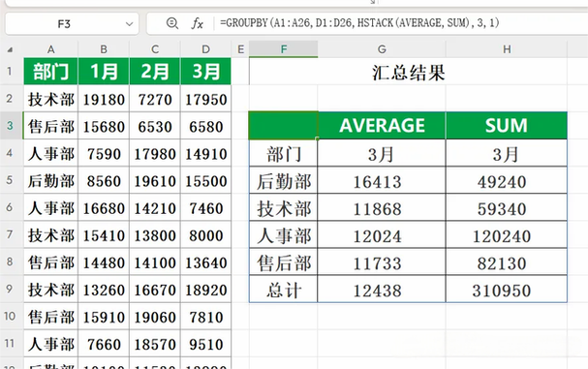588x369 pixels.
Task: Click cell with value 7270
Action: tap(155, 99)
